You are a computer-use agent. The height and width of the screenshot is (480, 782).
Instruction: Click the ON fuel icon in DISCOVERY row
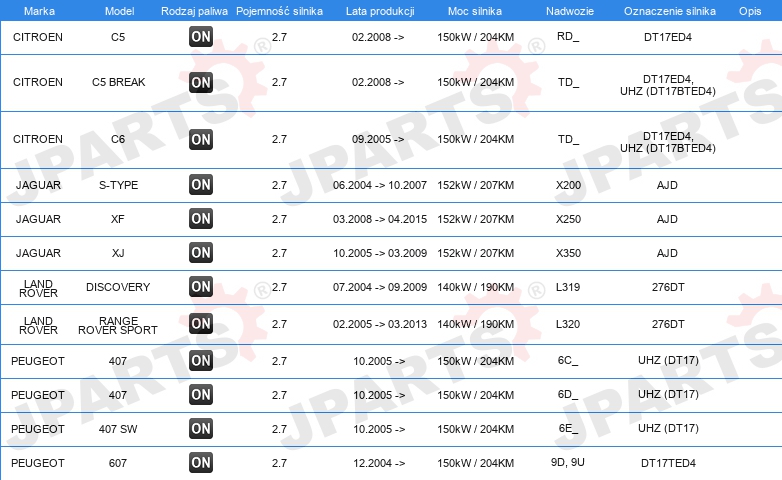[201, 286]
